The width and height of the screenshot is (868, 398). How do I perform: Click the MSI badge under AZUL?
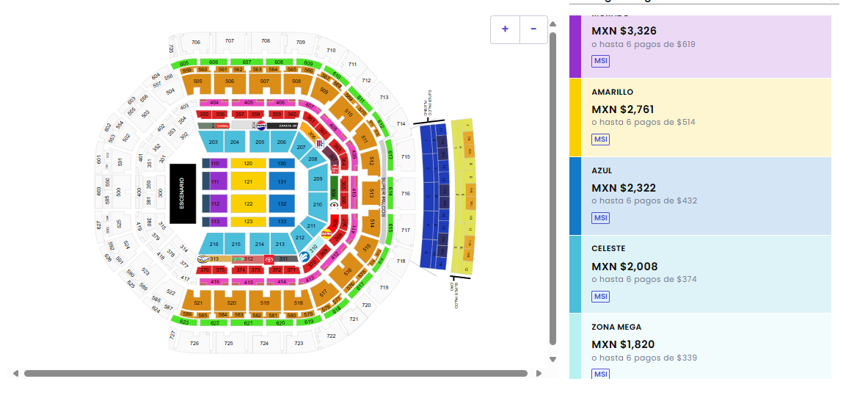click(x=601, y=218)
